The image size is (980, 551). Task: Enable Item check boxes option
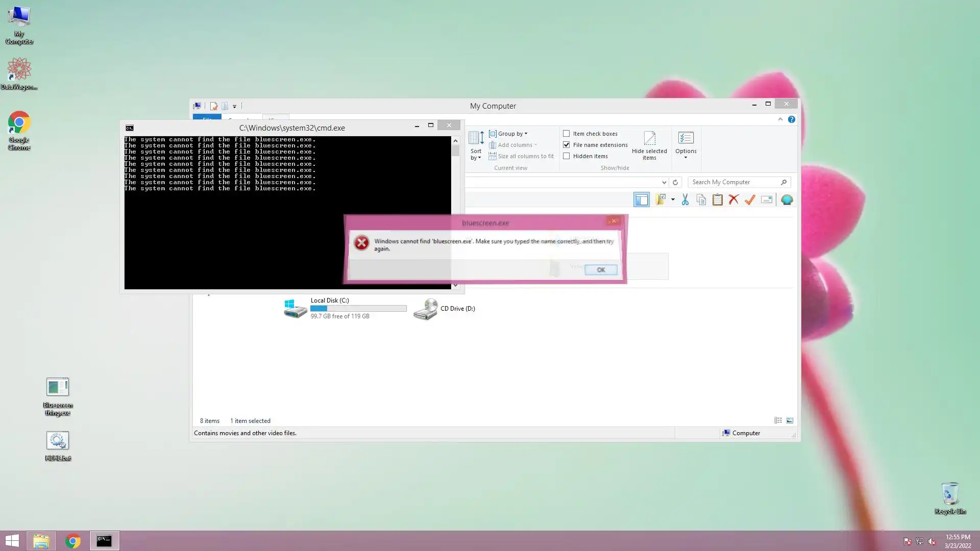point(567,134)
